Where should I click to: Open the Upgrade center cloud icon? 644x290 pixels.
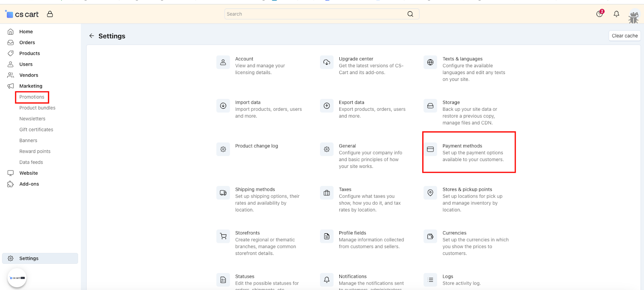tap(327, 62)
